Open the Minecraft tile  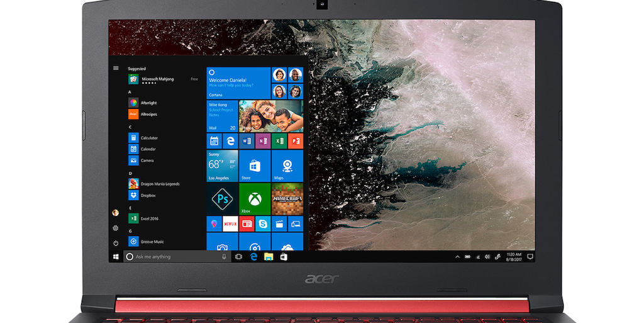[287, 199]
